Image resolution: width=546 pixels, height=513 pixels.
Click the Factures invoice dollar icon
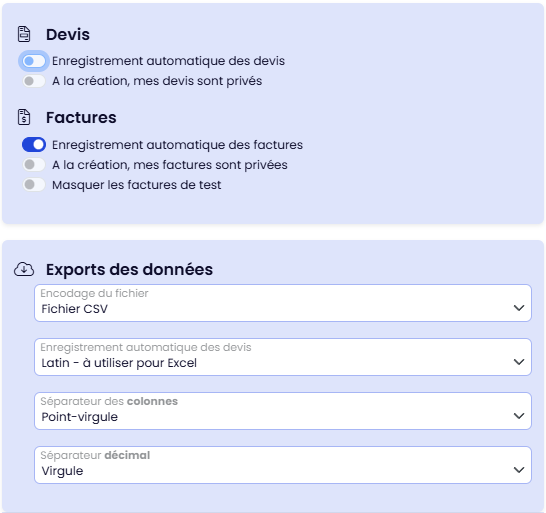click(x=24, y=117)
